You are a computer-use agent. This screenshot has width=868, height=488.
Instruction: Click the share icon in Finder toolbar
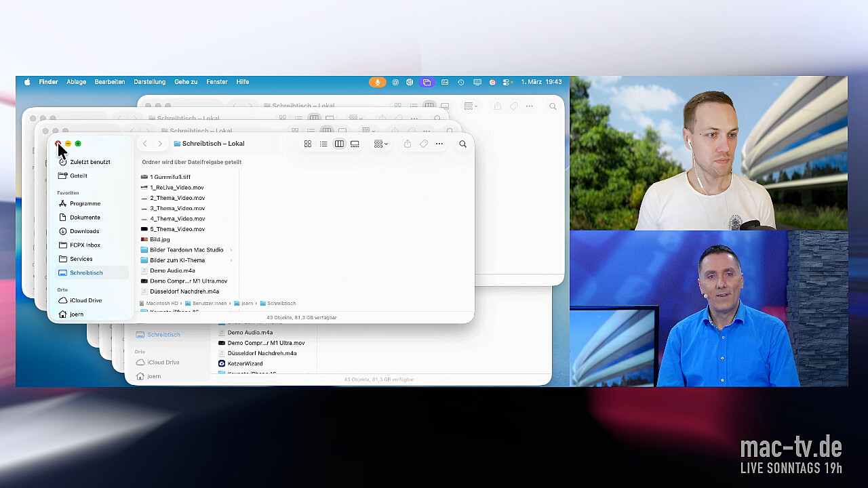click(408, 144)
